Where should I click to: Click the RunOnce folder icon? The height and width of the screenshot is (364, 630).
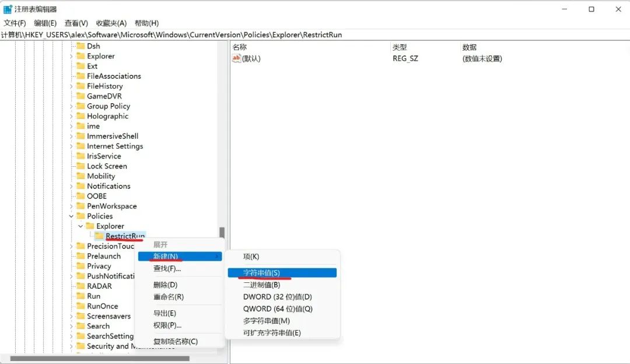[x=80, y=306]
